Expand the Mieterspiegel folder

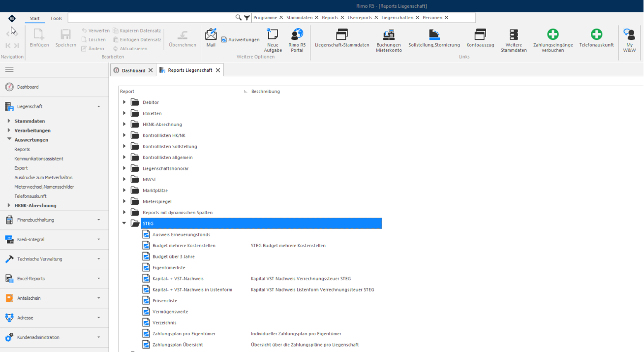click(x=124, y=201)
